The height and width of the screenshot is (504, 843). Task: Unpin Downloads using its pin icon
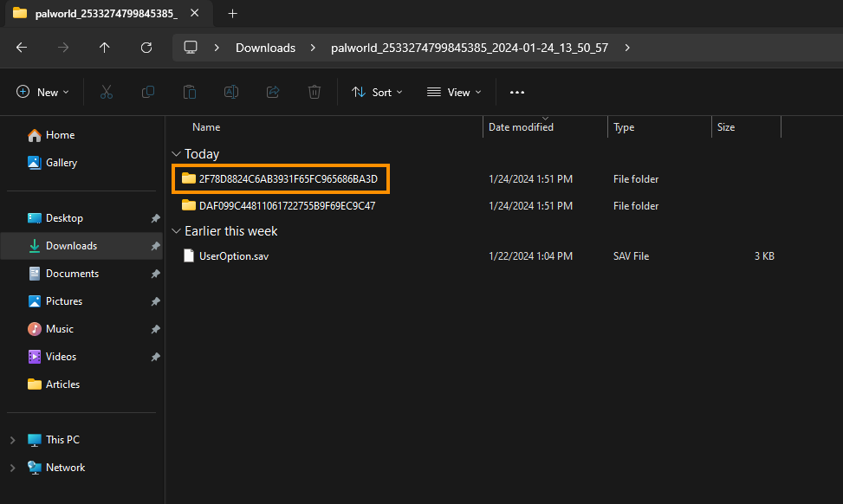click(x=155, y=246)
